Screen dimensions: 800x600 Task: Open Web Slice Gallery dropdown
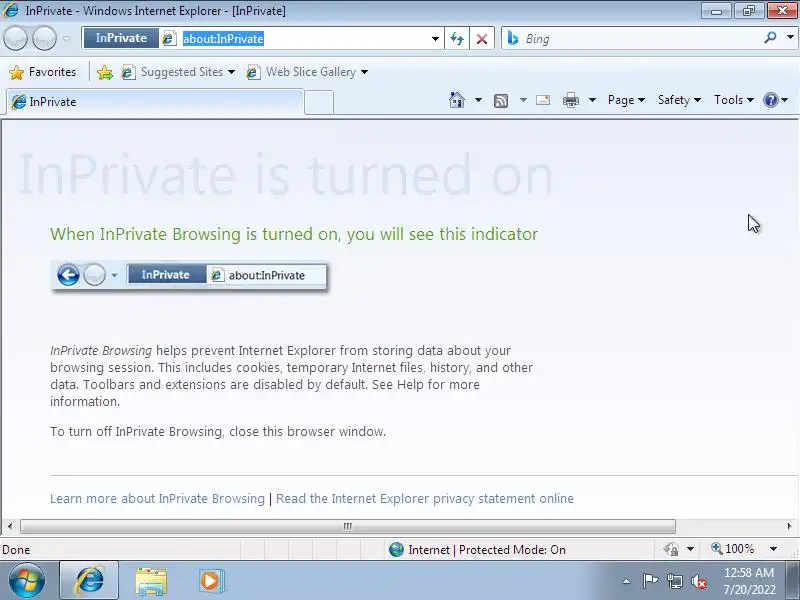(308, 72)
